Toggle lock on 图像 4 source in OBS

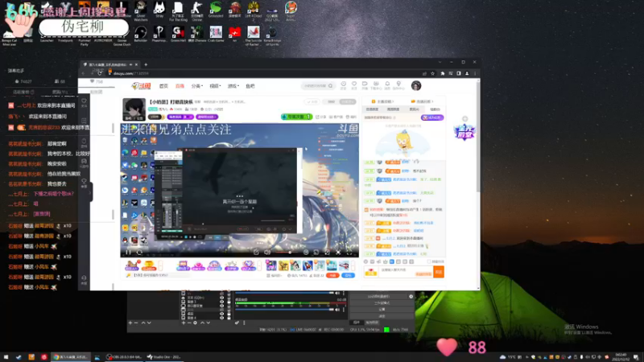pos(229,318)
